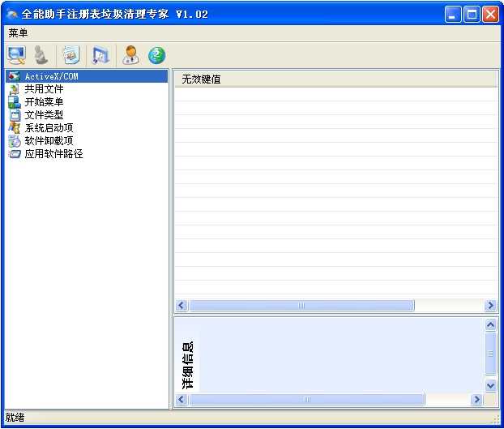504x429 pixels.
Task: Click left arrow of details horizontal scrollbar
Action: click(182, 400)
